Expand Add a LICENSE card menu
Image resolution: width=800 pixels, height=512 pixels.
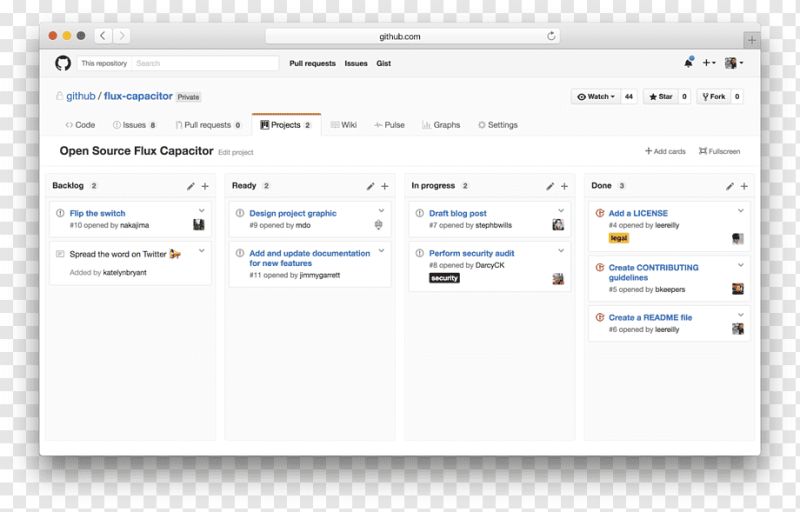[x=741, y=211]
